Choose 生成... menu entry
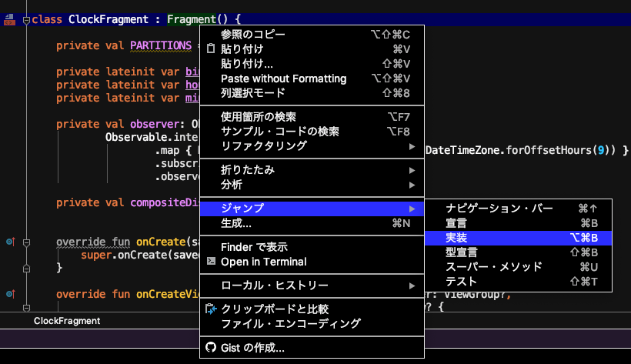 pos(312,223)
